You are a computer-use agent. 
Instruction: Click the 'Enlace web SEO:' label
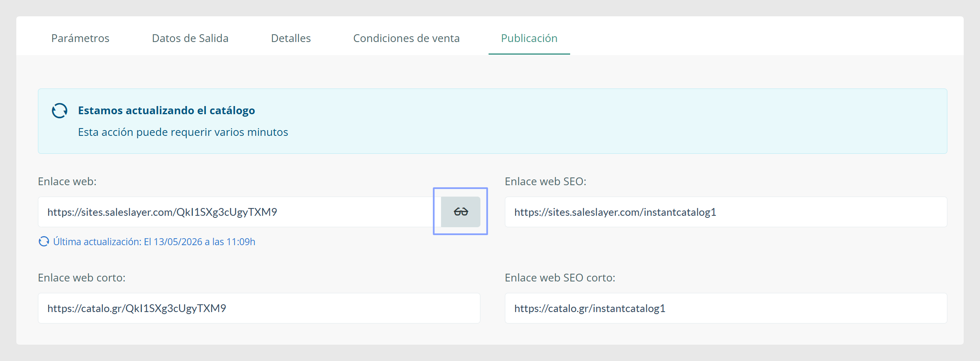(545, 182)
